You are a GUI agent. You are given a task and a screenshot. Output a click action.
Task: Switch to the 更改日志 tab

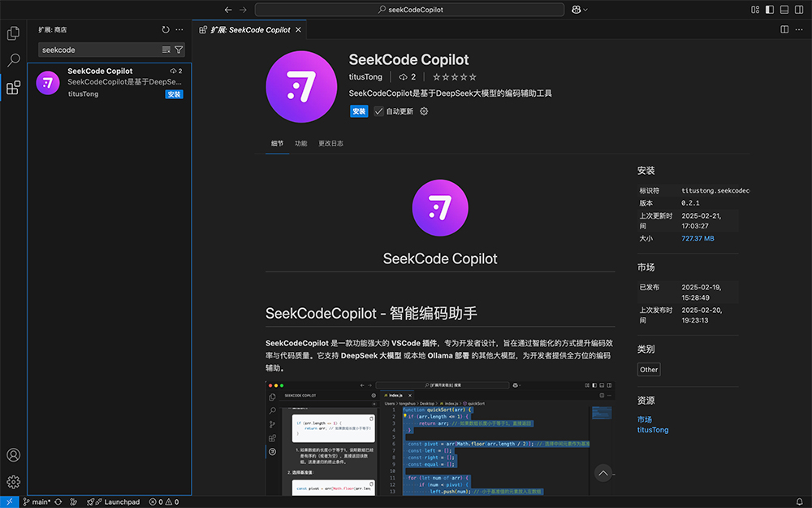tap(330, 144)
